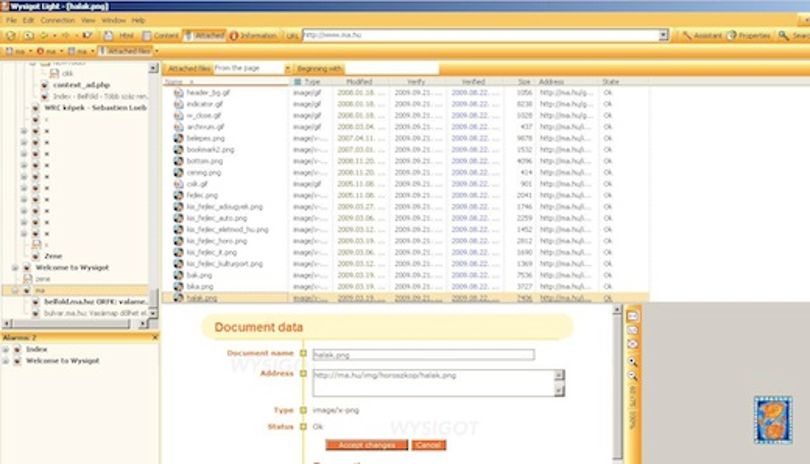Toggle the Attached view button
This screenshot has width=810, height=464.
[205, 36]
